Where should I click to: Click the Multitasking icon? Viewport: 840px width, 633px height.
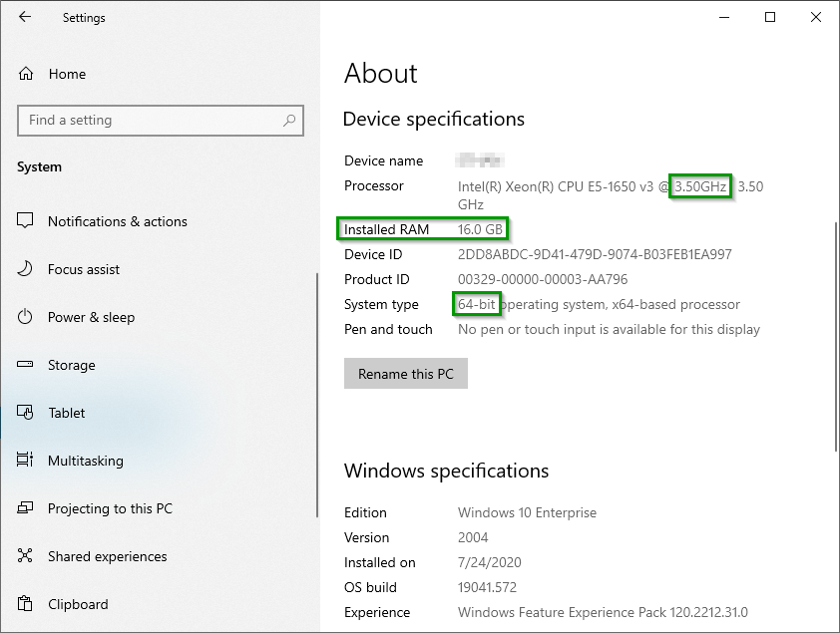coord(27,461)
